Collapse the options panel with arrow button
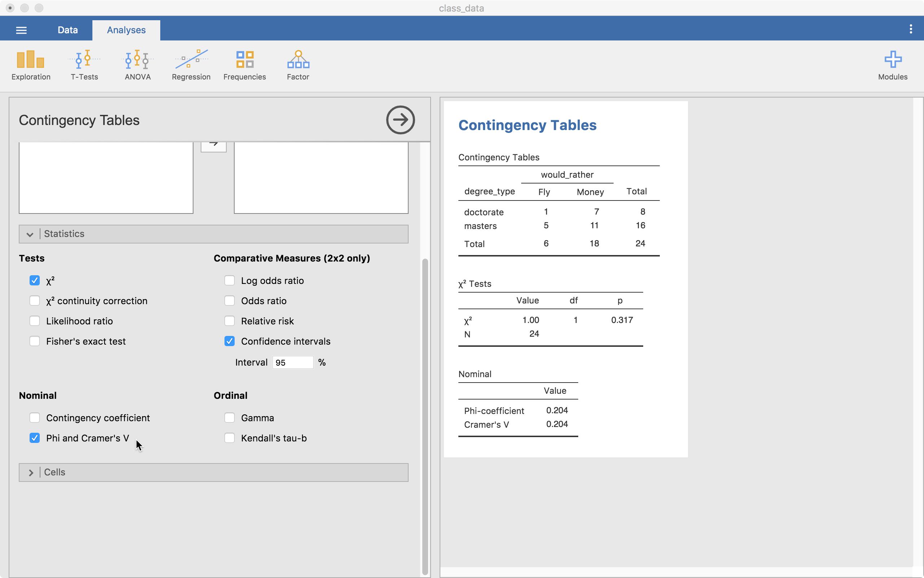Image resolution: width=924 pixels, height=578 pixels. (400, 120)
